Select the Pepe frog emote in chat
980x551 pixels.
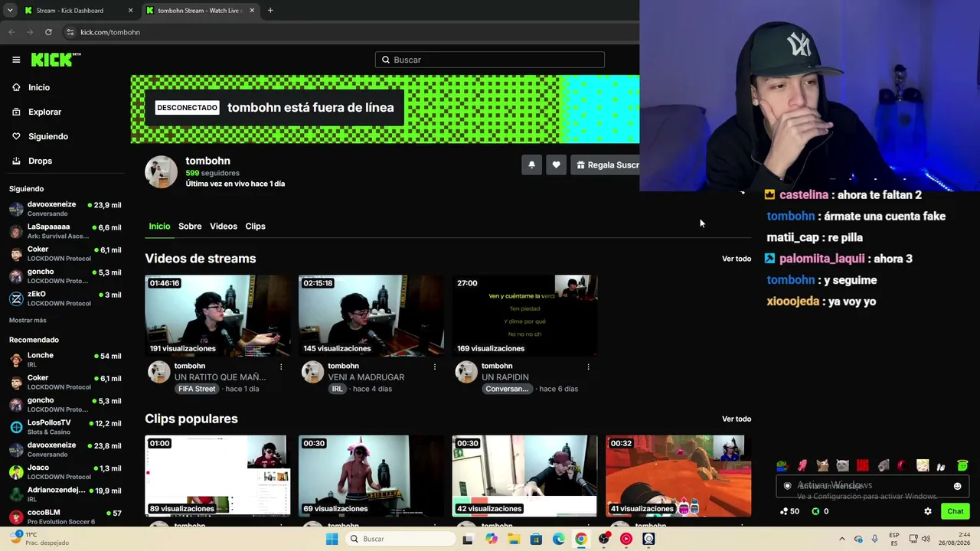tap(782, 465)
